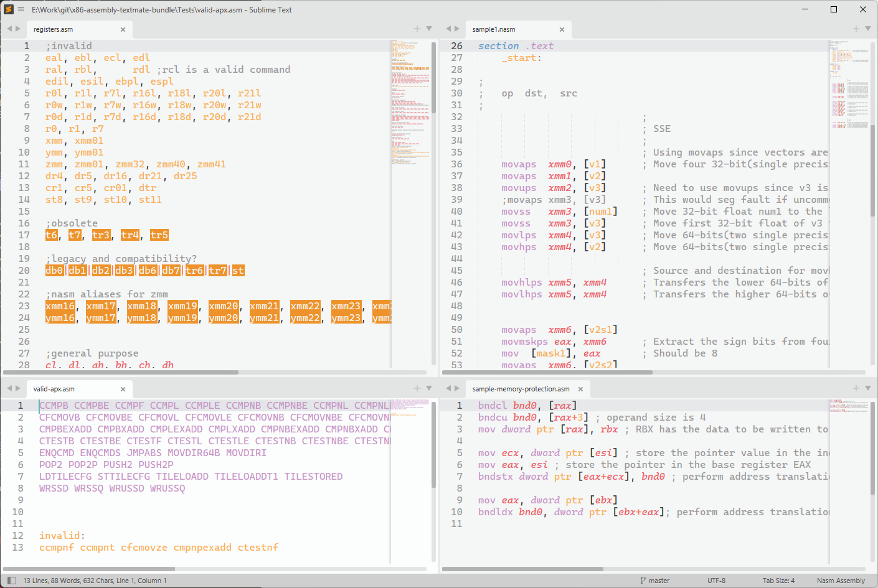878x588 pixels.
Task: Close the valid-apx.asm tab
Action: point(123,389)
